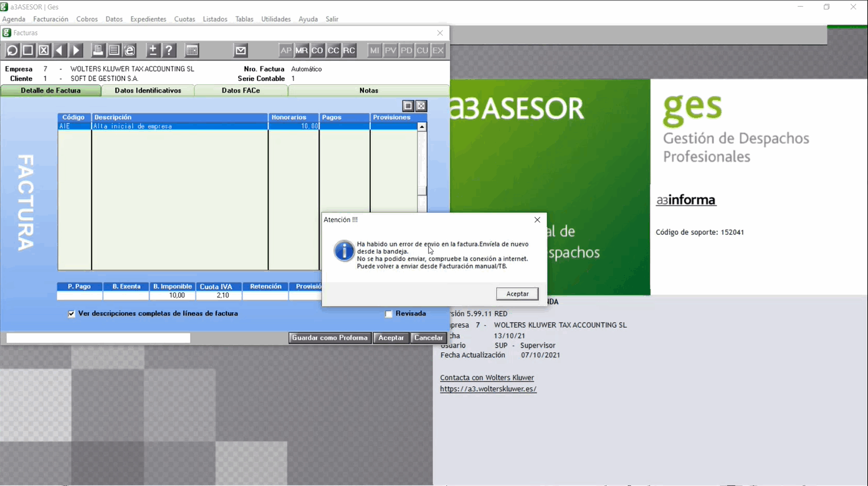Click the RC toolbar button
Screen dimensions: 868x486
coord(349,50)
